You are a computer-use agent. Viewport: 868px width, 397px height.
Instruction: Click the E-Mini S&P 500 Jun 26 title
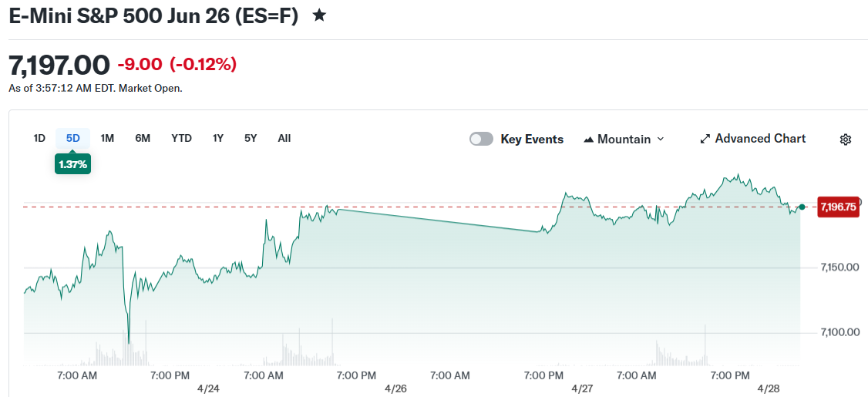(153, 15)
